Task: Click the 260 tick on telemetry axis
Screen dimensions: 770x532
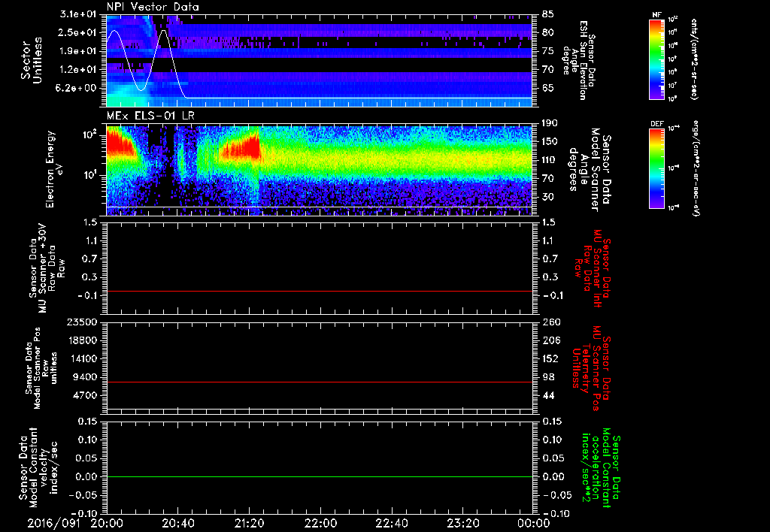Action: point(550,322)
